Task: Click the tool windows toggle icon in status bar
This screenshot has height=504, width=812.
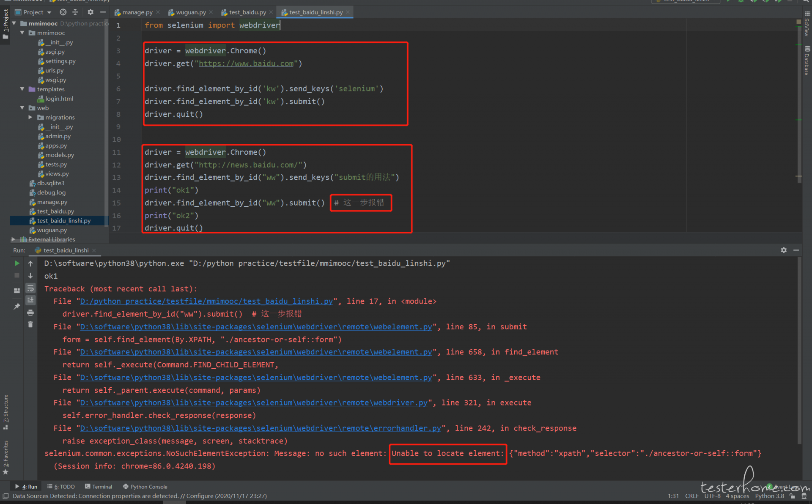Action: [x=5, y=496]
